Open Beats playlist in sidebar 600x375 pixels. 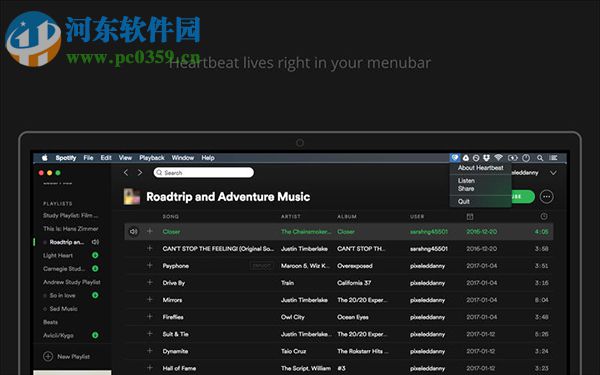coord(51,322)
